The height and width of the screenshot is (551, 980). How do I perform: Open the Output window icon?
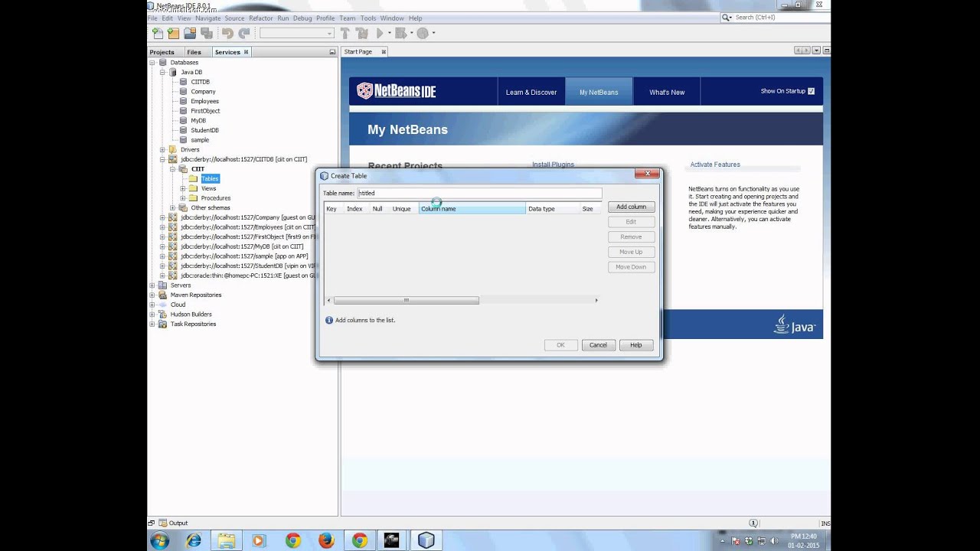162,523
